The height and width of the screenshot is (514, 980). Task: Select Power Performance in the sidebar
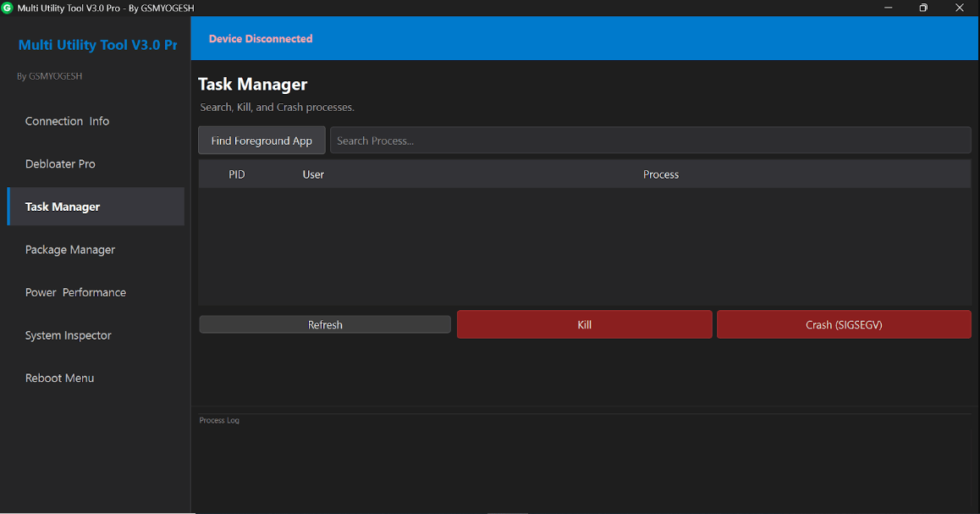pyautogui.click(x=74, y=291)
